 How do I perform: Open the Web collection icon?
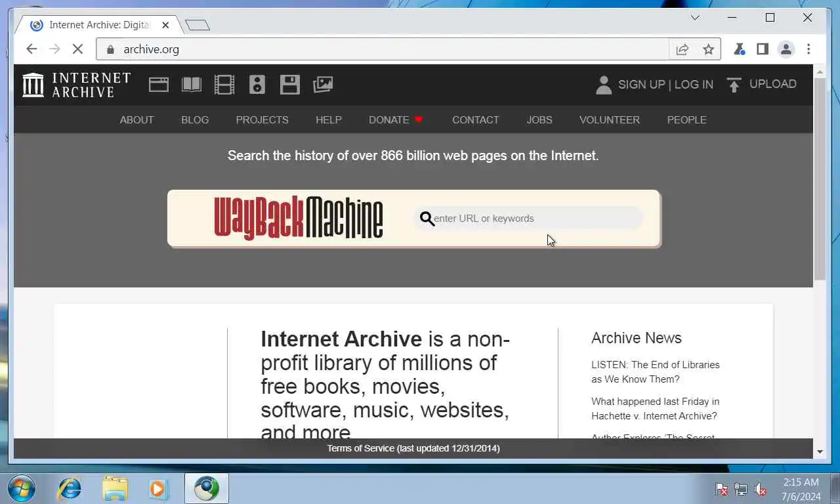click(x=159, y=85)
